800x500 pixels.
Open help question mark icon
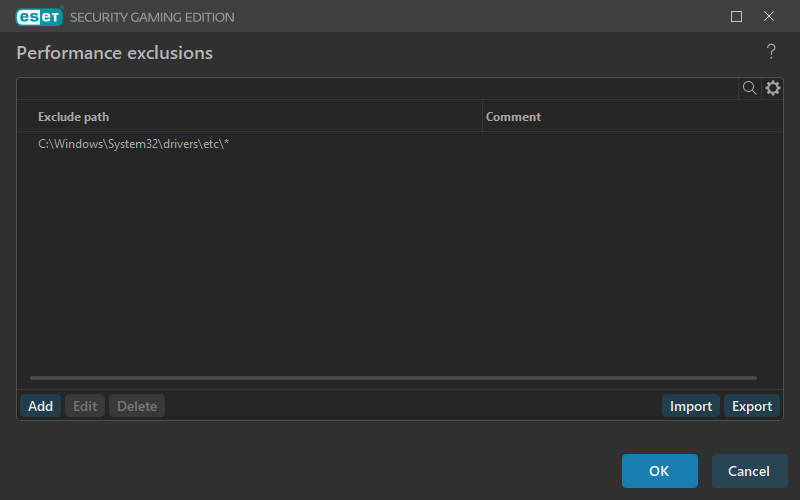pyautogui.click(x=771, y=52)
